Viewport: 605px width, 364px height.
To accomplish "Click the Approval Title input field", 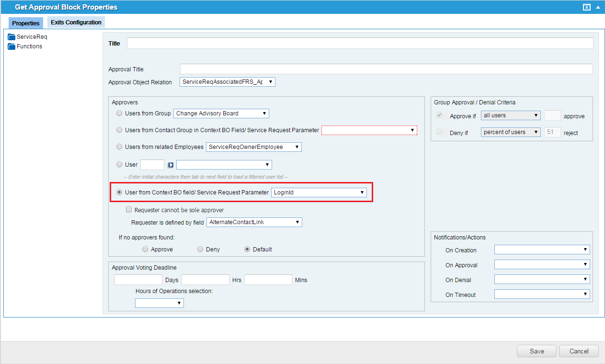I will pyautogui.click(x=386, y=69).
